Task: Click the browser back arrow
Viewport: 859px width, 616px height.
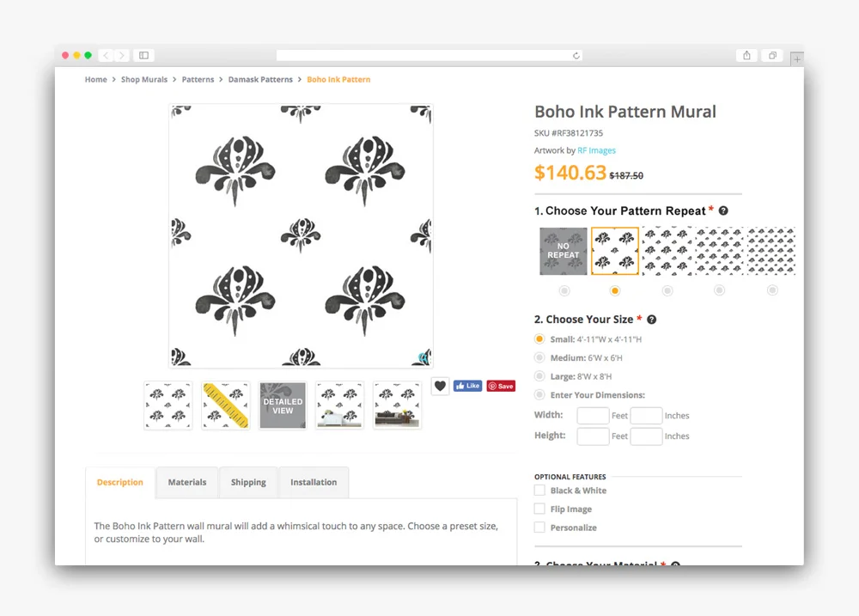Action: [107, 55]
